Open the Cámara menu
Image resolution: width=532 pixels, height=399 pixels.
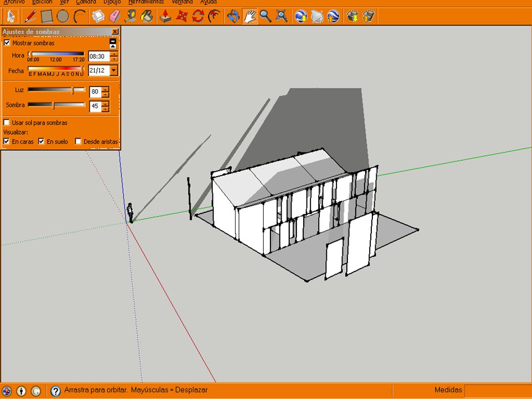coord(86,2)
